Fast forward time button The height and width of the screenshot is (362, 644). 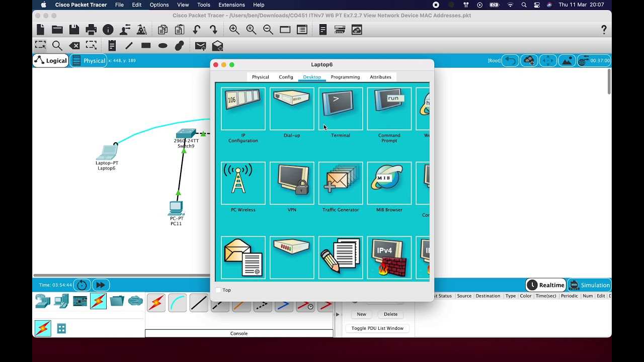click(100, 285)
